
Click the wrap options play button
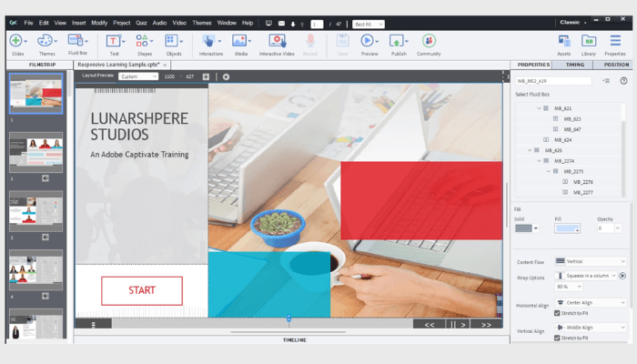(x=622, y=276)
